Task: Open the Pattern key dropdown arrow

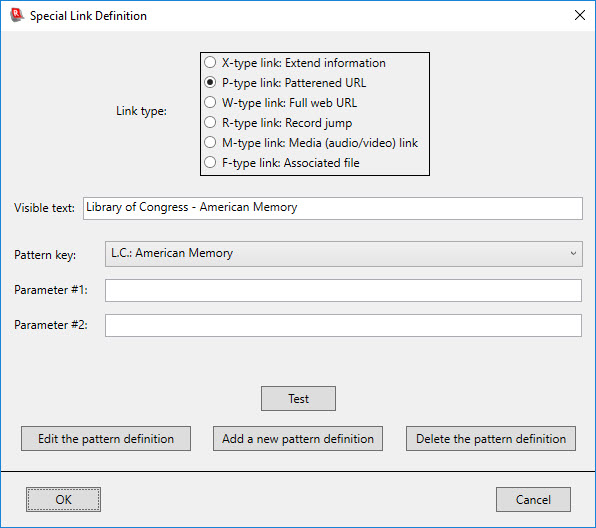Action: (573, 254)
